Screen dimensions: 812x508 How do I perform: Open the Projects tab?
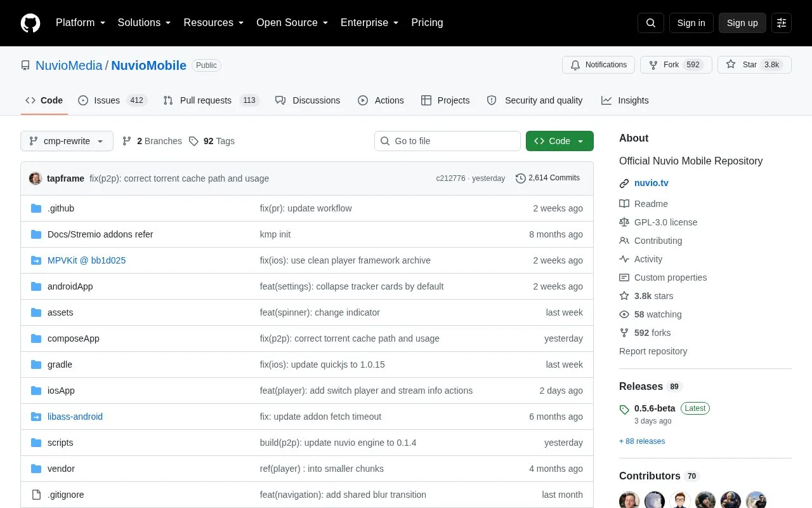click(445, 100)
